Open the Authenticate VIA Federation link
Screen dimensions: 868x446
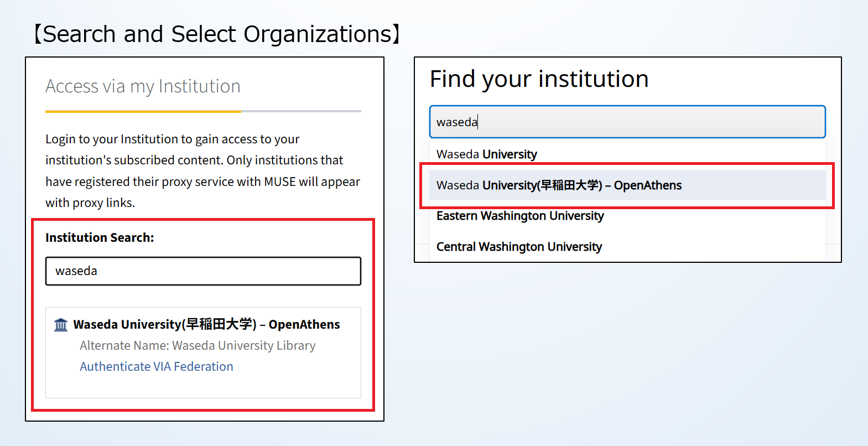coord(157,367)
